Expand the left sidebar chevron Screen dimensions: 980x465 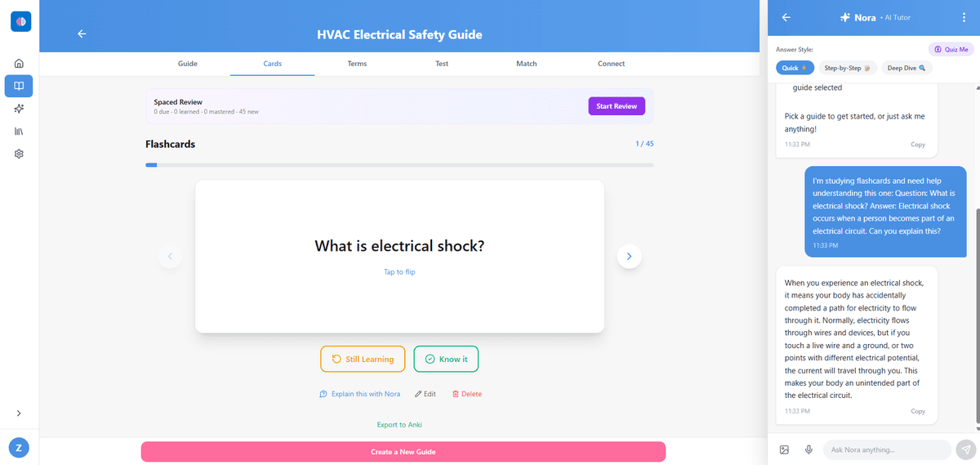(19, 414)
